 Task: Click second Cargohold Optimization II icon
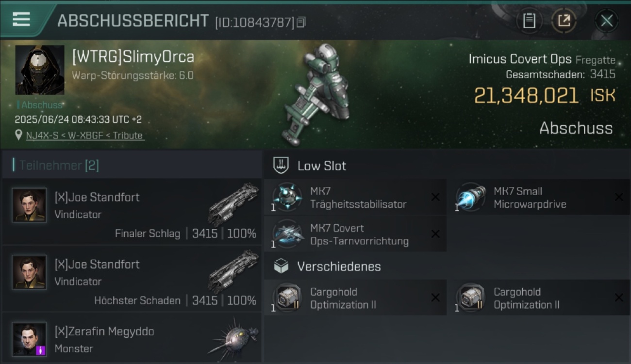470,298
